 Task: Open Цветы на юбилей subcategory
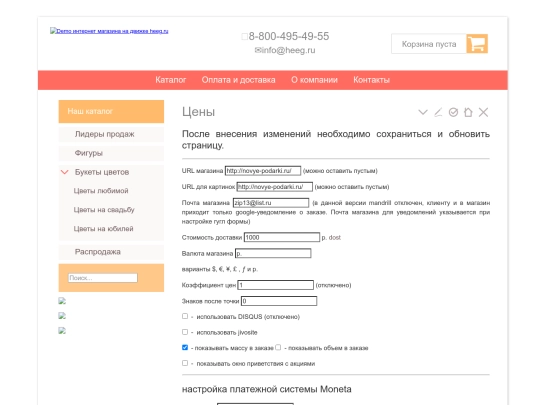[x=103, y=229]
